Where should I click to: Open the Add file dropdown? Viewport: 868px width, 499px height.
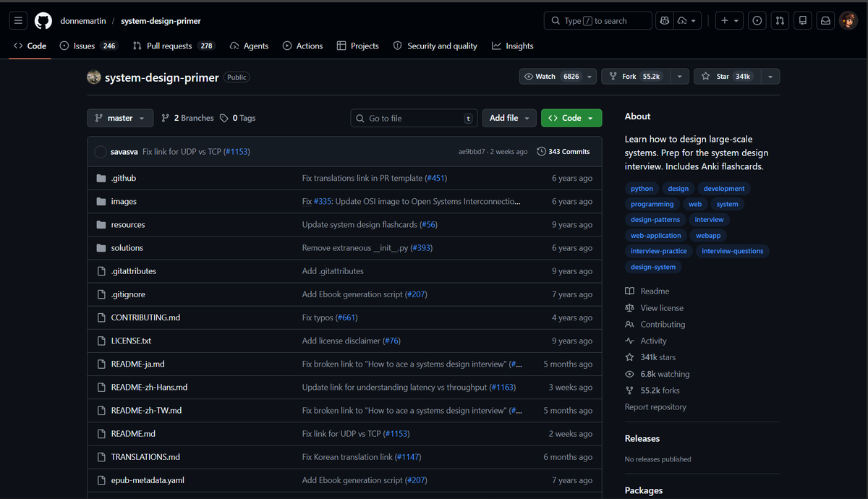point(509,118)
